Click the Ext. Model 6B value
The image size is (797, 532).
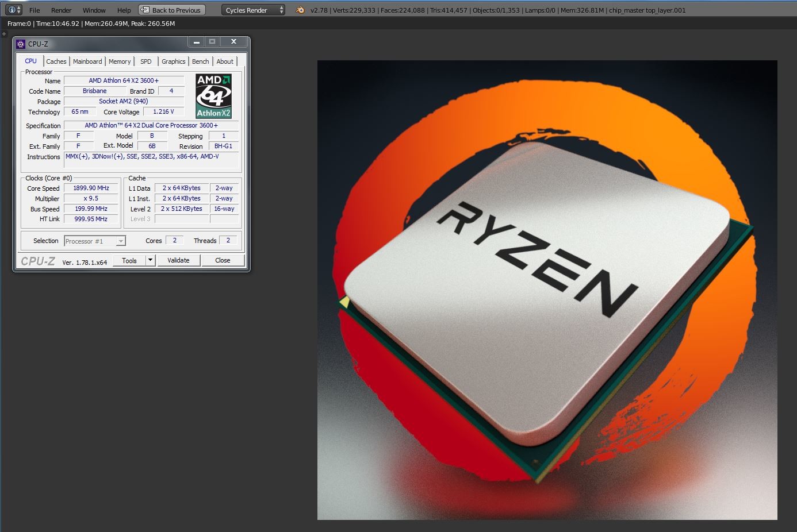click(152, 146)
